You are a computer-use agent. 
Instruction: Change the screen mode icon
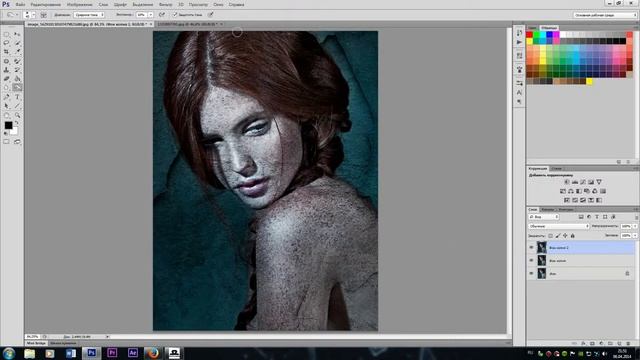click(x=17, y=142)
